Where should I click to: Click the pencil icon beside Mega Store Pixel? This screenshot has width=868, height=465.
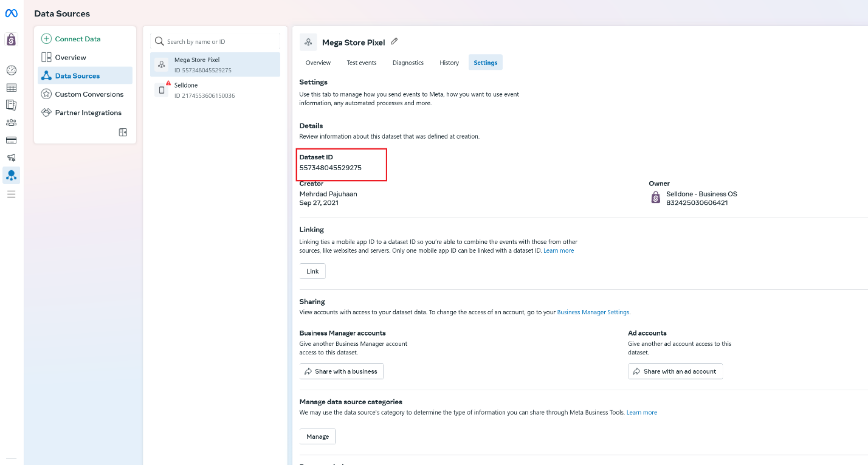coord(394,41)
